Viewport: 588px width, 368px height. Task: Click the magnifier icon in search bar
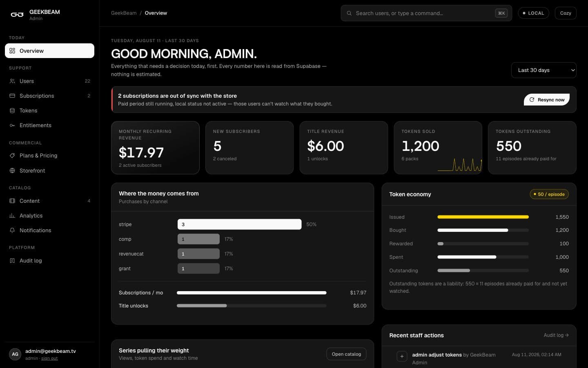coord(349,13)
